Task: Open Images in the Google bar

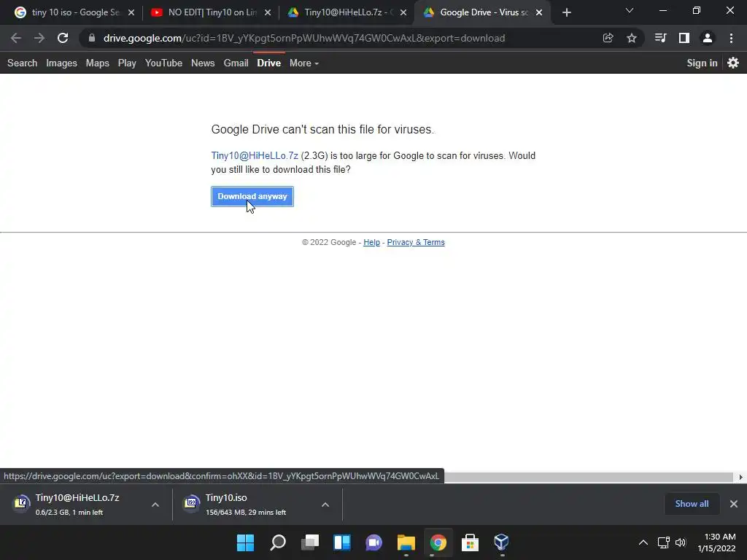Action: pos(61,63)
